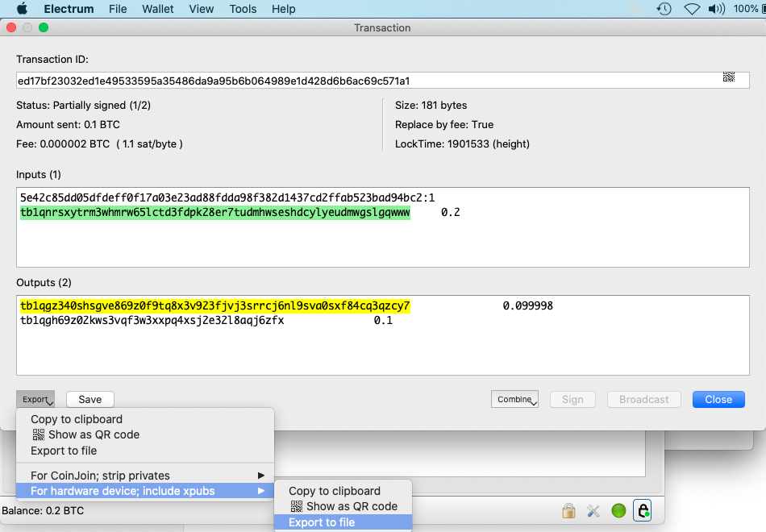Open the File menu
Viewport: 766px width, 532px height.
(118, 9)
